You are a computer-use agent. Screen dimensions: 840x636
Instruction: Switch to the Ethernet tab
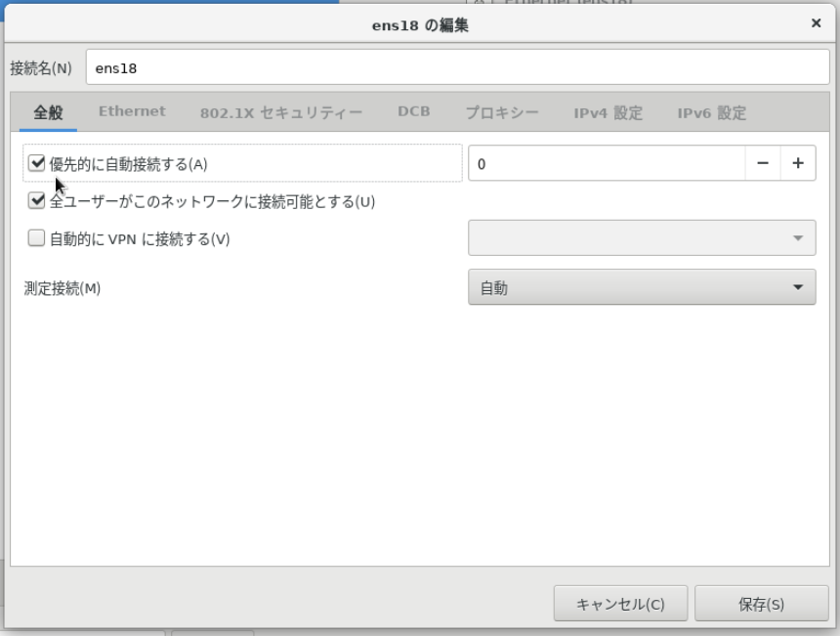(131, 112)
